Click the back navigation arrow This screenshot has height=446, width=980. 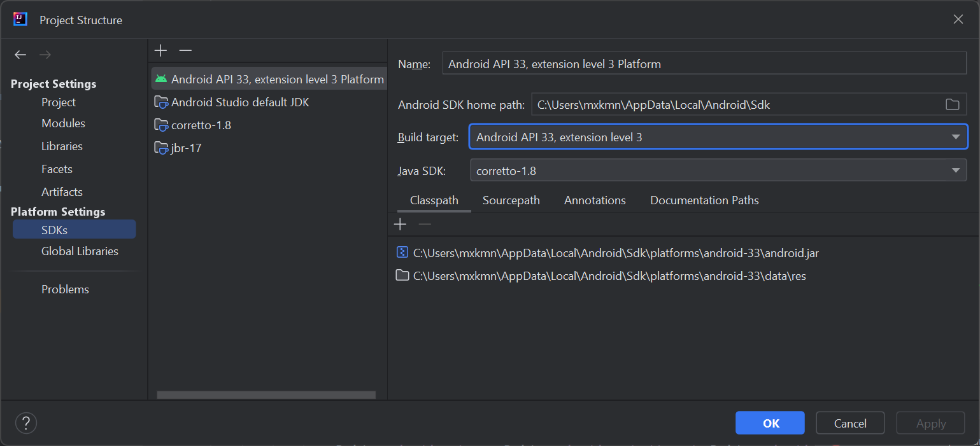point(20,55)
